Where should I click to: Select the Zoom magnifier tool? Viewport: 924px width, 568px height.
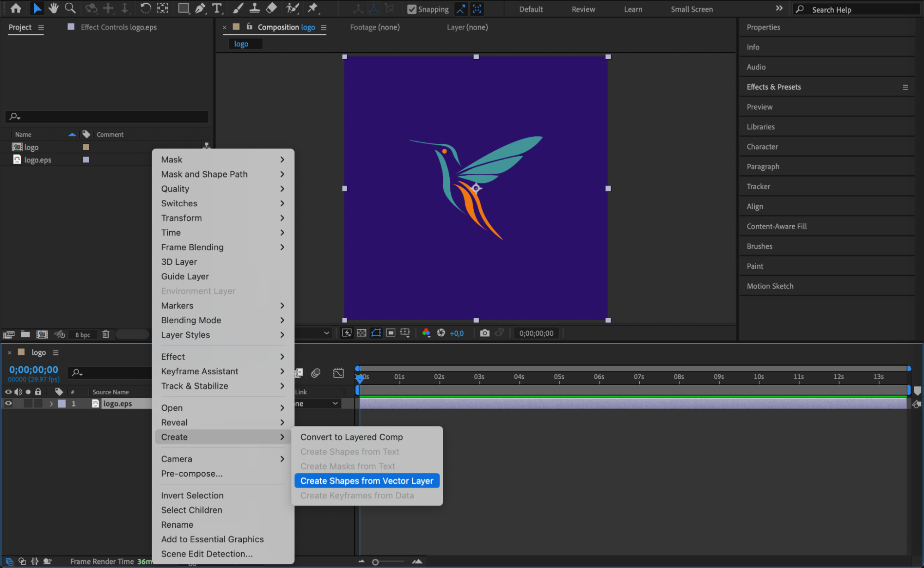(x=70, y=8)
